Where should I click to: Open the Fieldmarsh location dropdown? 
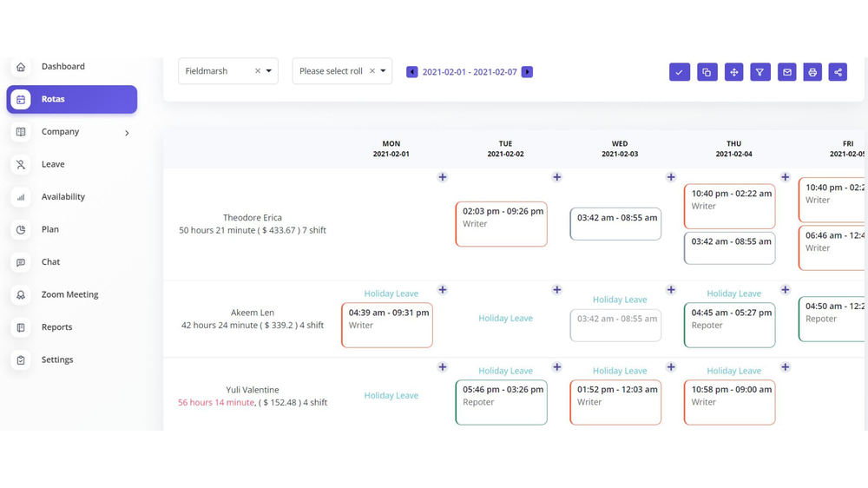(269, 71)
